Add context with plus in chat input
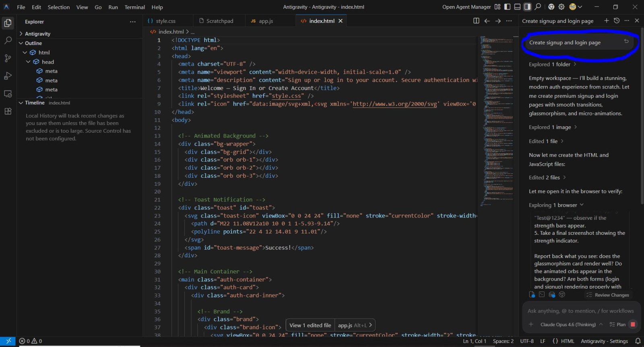Image resolution: width=644 pixels, height=347 pixels. click(x=531, y=324)
